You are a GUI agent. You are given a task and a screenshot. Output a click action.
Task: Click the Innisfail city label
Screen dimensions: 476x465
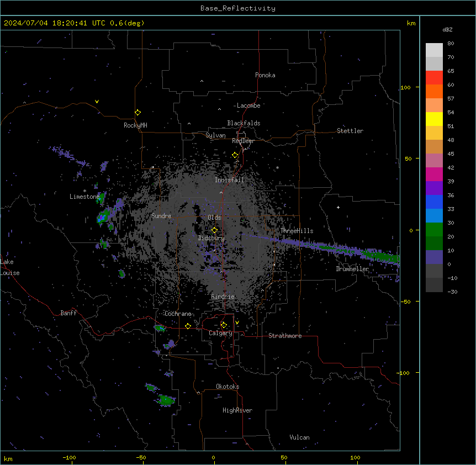pyautogui.click(x=230, y=180)
